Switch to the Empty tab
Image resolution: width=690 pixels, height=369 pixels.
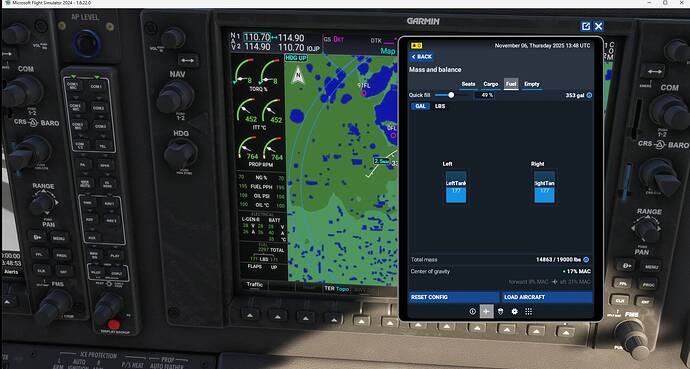(x=532, y=84)
